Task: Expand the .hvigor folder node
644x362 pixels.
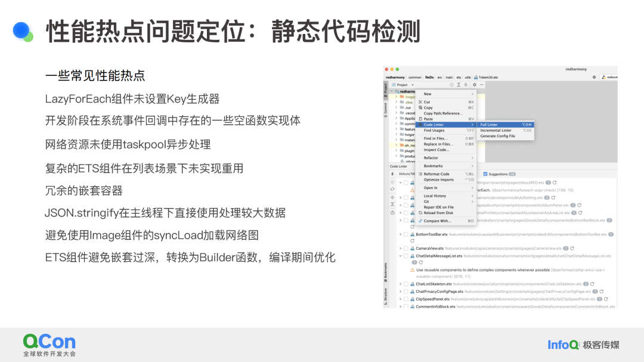Action: tap(397, 97)
